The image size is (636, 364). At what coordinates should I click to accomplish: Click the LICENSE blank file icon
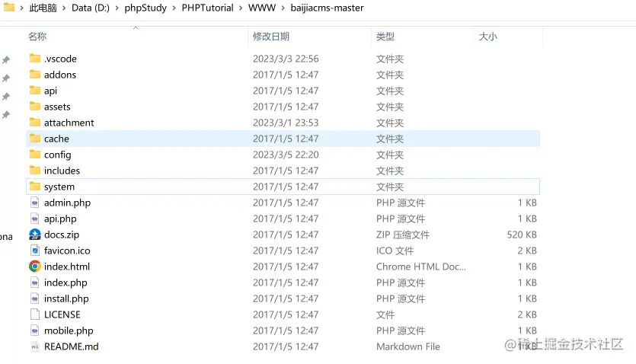click(x=35, y=315)
